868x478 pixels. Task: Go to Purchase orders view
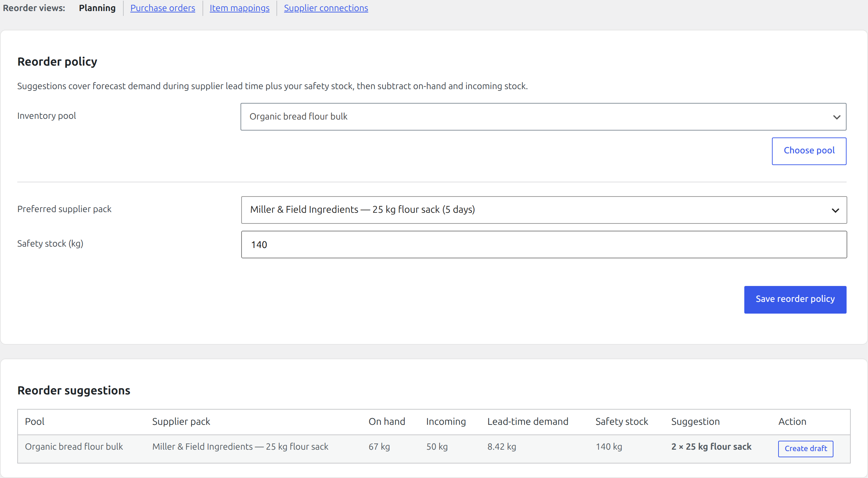pyautogui.click(x=162, y=8)
